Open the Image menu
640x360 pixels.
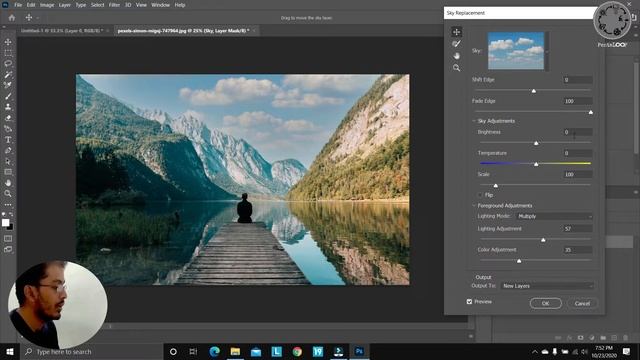pyautogui.click(x=47, y=5)
